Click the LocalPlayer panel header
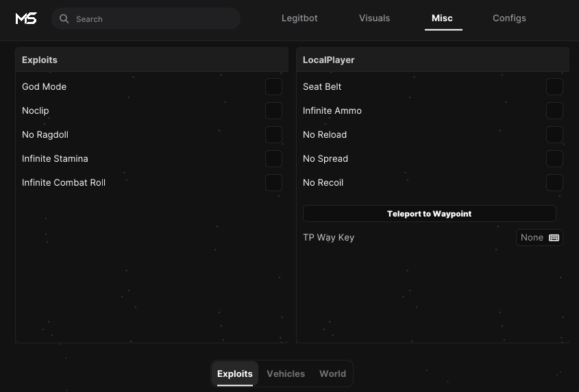 (433, 60)
